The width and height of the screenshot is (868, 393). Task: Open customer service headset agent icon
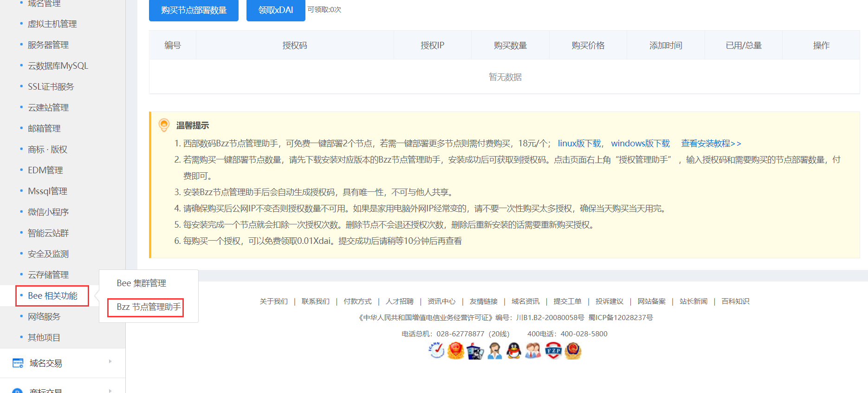point(495,351)
